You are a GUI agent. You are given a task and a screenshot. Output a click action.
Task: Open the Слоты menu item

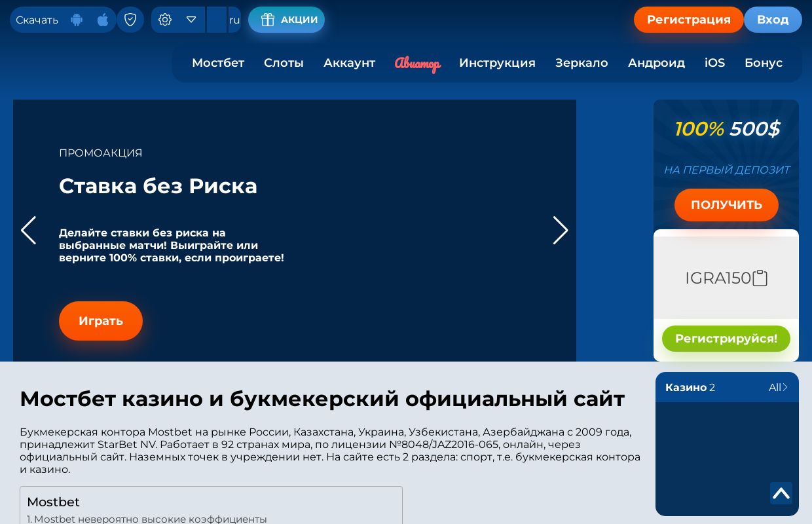coord(284,63)
